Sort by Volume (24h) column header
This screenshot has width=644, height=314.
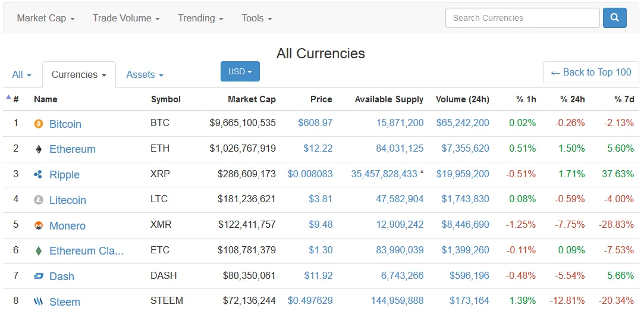(463, 99)
